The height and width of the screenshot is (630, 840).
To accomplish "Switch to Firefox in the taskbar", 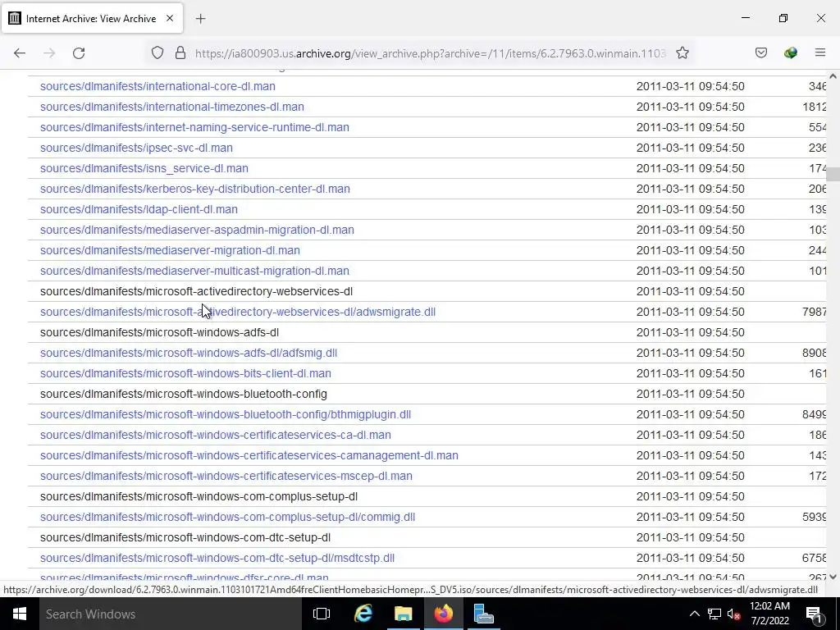I will coord(444,614).
